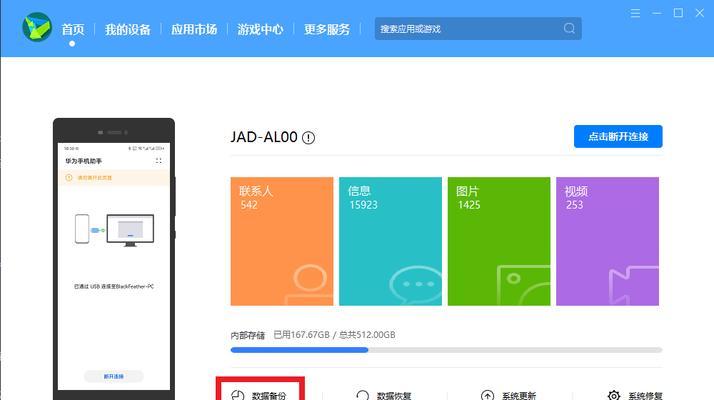Open the 图片 1425 green tile
714x400 pixels.
click(x=499, y=241)
